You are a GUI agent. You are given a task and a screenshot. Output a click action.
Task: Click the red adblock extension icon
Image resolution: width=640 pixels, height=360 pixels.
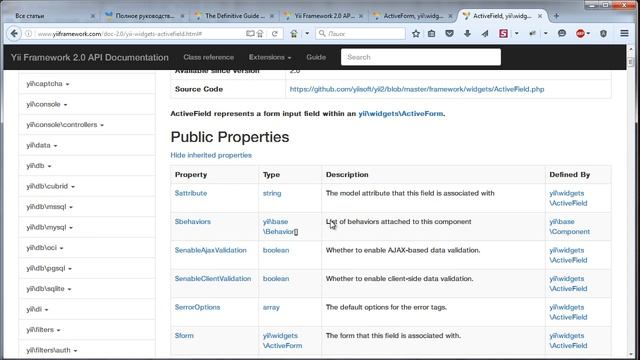[580, 34]
